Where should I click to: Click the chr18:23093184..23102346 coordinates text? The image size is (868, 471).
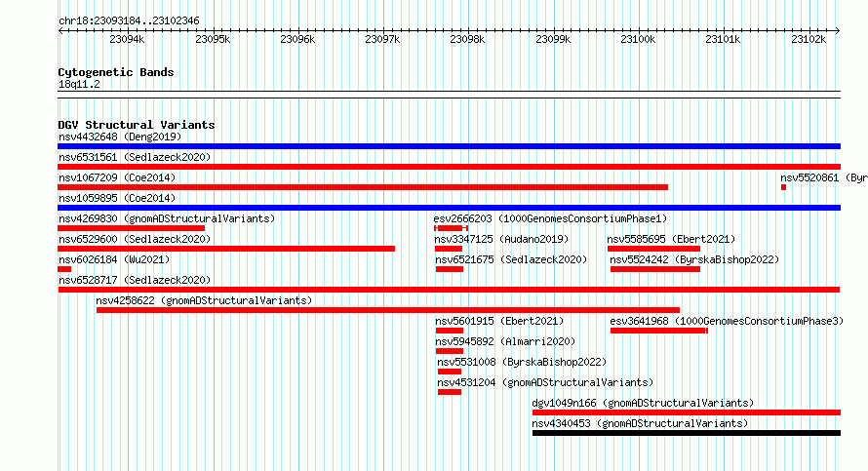(x=129, y=20)
